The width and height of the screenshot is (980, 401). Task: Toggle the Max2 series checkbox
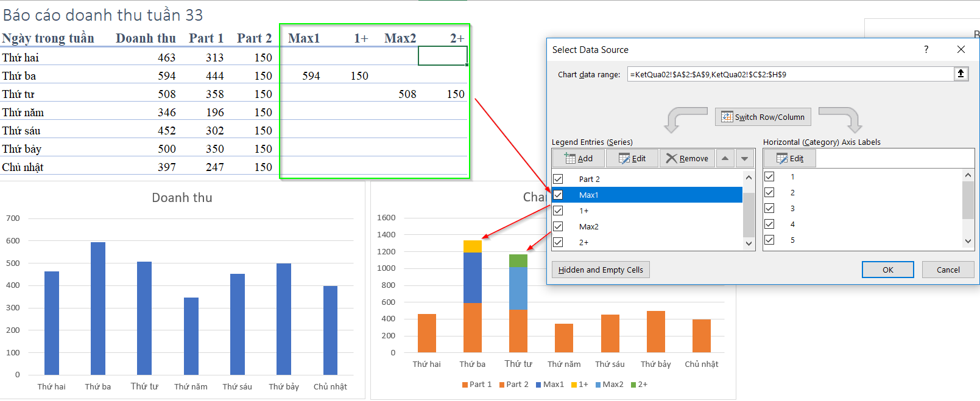coord(558,226)
